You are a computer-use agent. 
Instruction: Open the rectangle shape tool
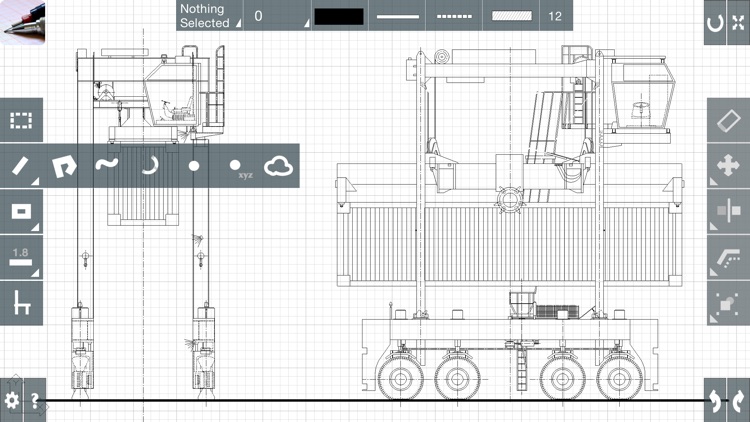(x=21, y=211)
